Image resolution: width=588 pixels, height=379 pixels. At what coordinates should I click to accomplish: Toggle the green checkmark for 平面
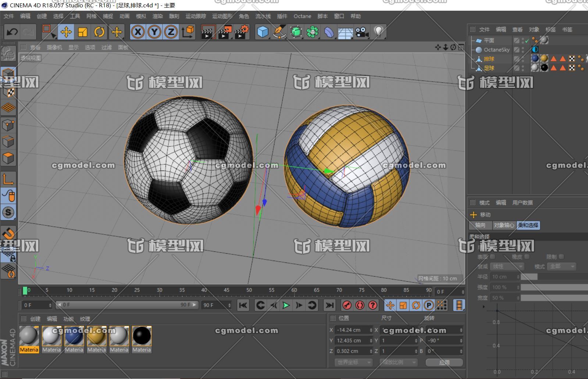coord(527,40)
